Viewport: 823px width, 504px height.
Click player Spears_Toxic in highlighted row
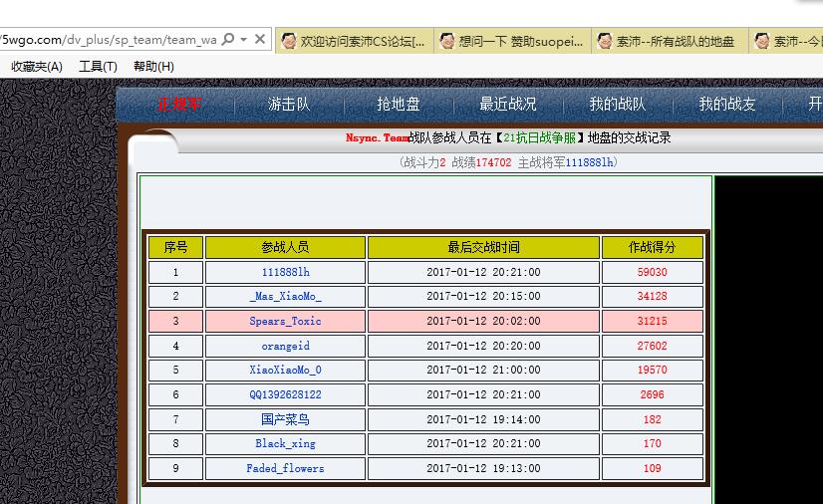(x=286, y=322)
